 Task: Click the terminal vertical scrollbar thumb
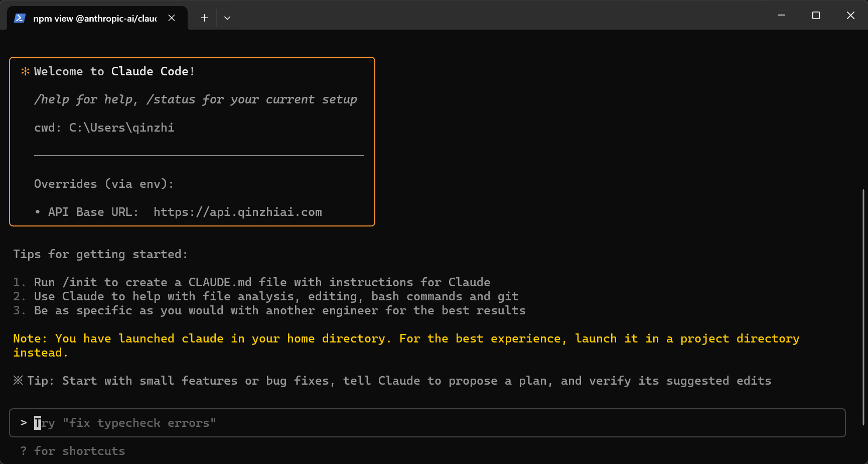(863, 306)
